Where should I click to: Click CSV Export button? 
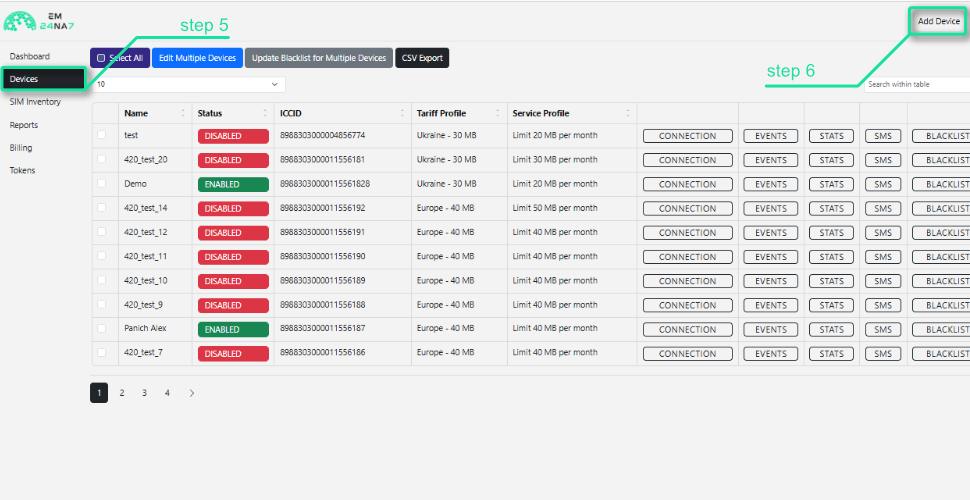(x=422, y=58)
